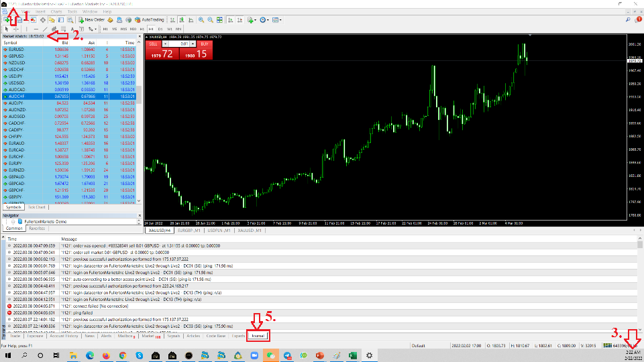The width and height of the screenshot is (644, 362).
Task: Open the Help menu
Action: (107, 11)
